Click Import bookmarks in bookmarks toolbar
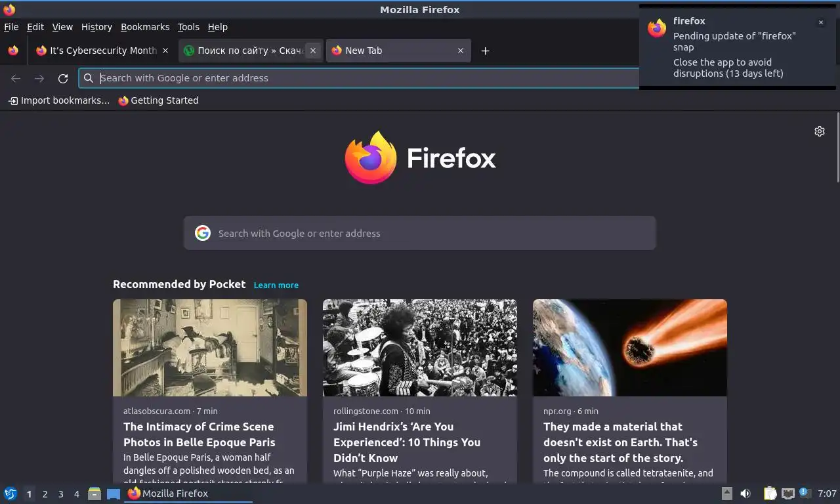 pyautogui.click(x=59, y=100)
